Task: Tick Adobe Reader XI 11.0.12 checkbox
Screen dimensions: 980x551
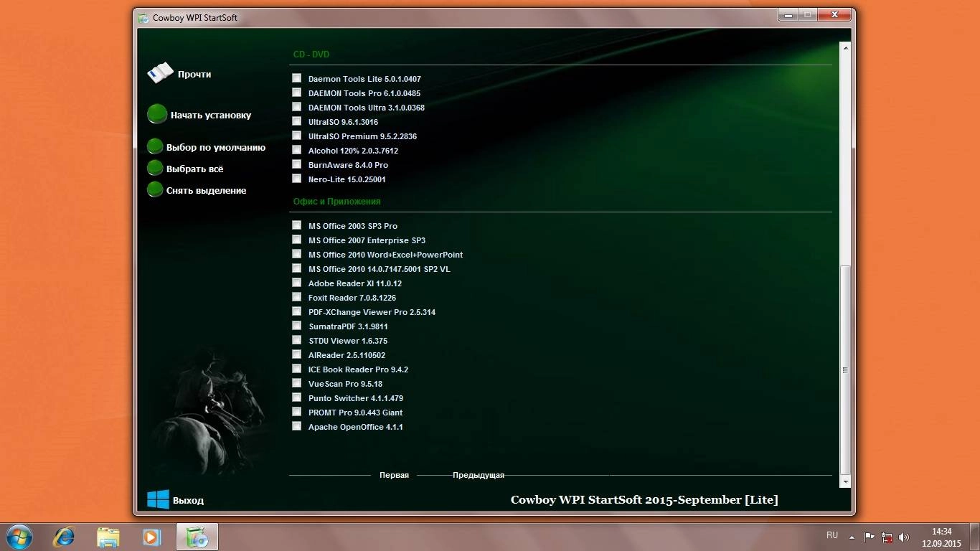Action: 296,283
